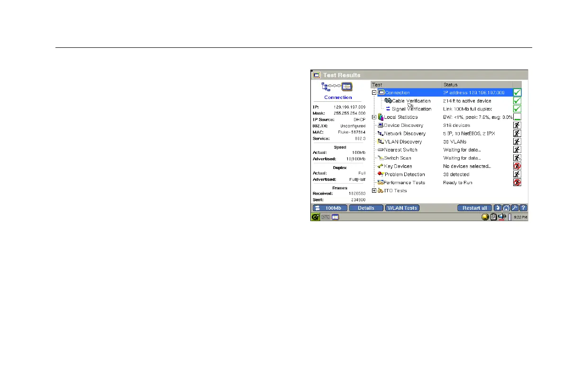Click the running-man status icon for Switch Scan
This screenshot has width=563, height=392.
(517, 158)
